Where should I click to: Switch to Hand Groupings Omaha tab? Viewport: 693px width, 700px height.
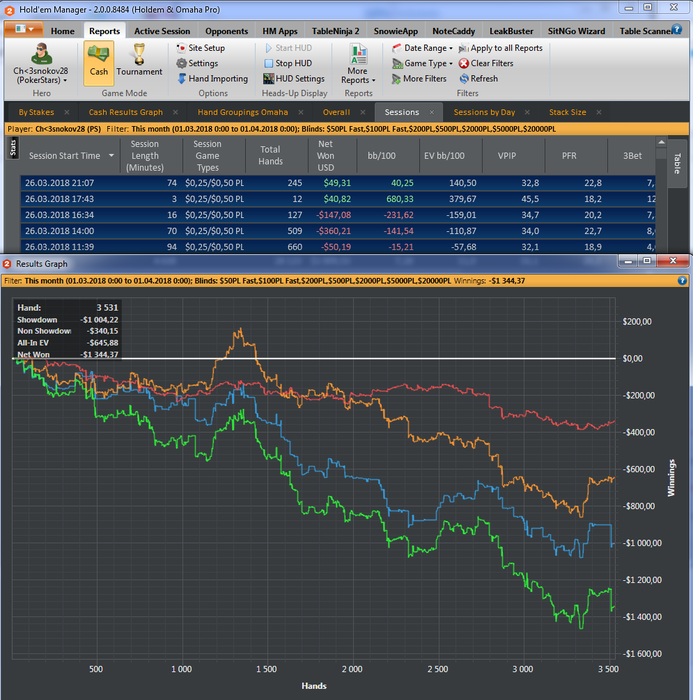tap(242, 112)
